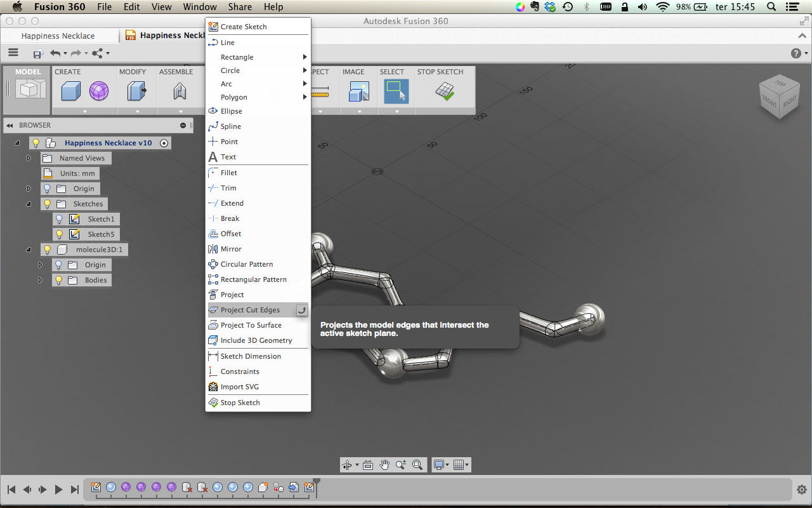Click the Redo arrow icon

76,53
